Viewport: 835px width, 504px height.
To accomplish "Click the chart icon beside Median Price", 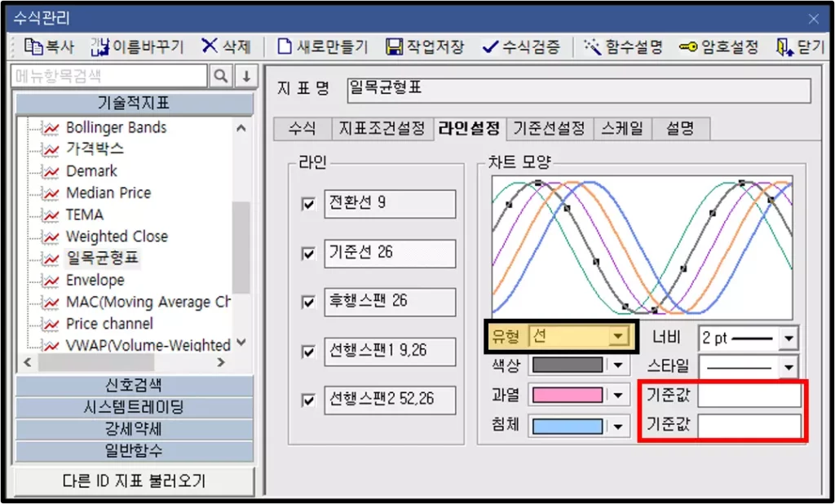I will 51,193.
